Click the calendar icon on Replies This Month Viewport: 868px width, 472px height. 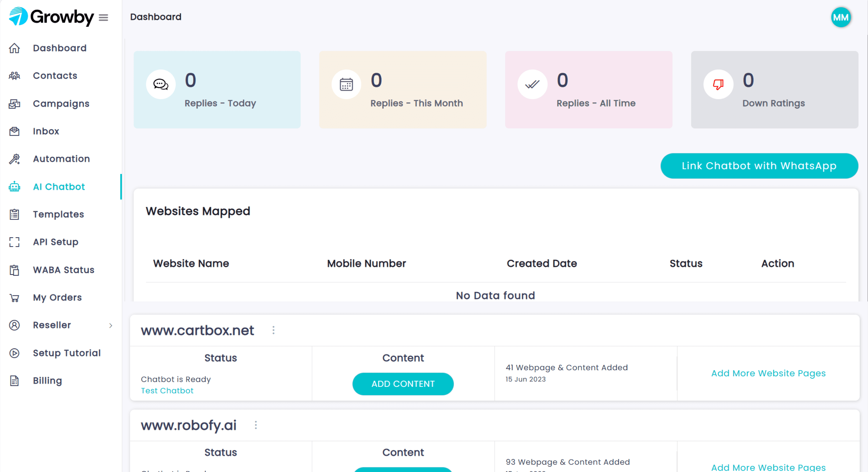pyautogui.click(x=346, y=84)
